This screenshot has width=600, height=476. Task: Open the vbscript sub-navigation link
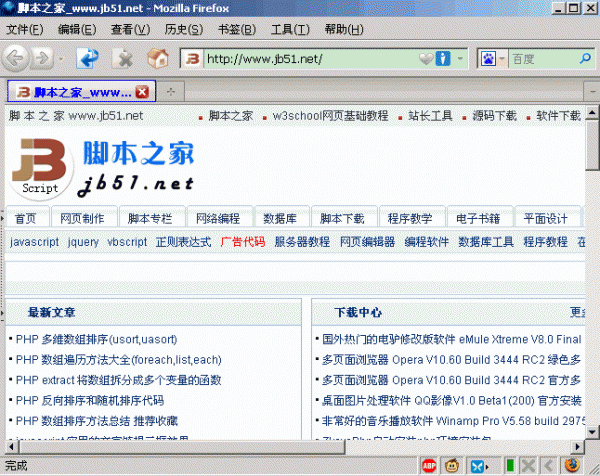[x=127, y=242]
